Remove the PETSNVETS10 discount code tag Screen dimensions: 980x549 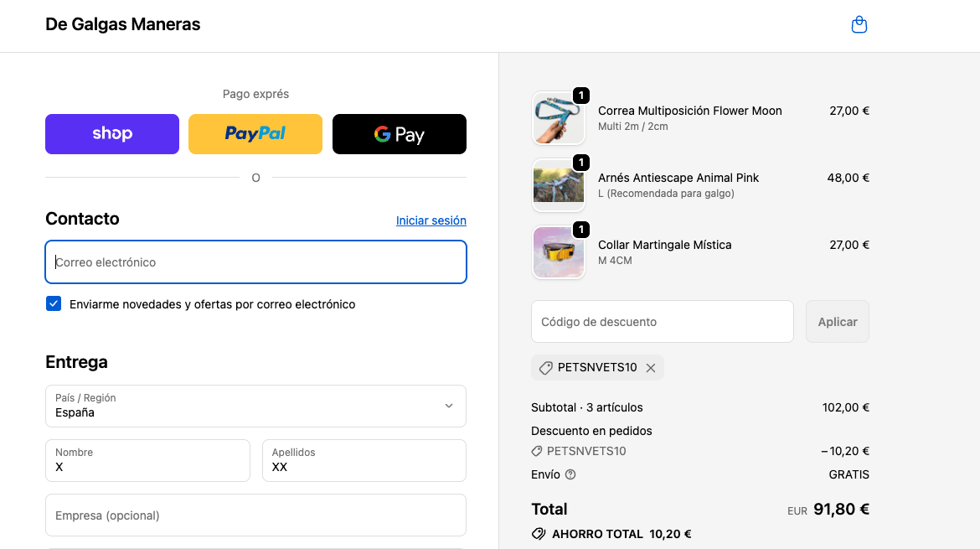(651, 368)
